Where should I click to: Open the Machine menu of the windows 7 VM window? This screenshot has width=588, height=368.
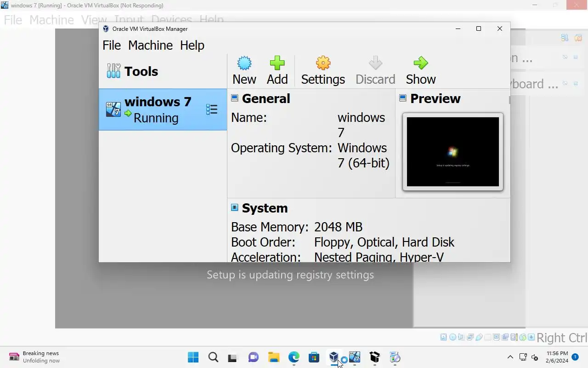click(x=51, y=20)
